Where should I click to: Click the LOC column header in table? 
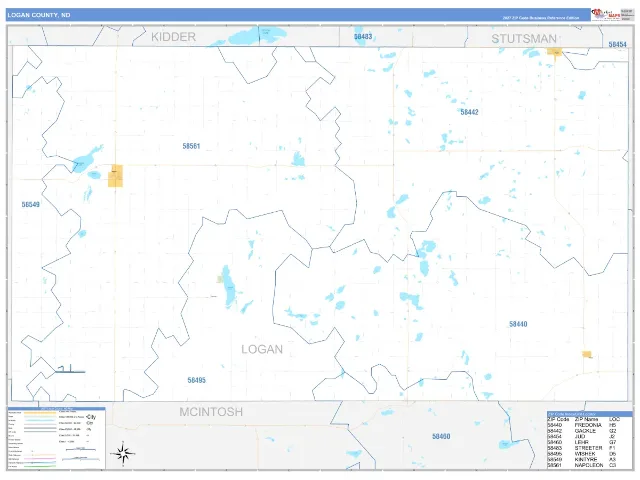click(614, 419)
